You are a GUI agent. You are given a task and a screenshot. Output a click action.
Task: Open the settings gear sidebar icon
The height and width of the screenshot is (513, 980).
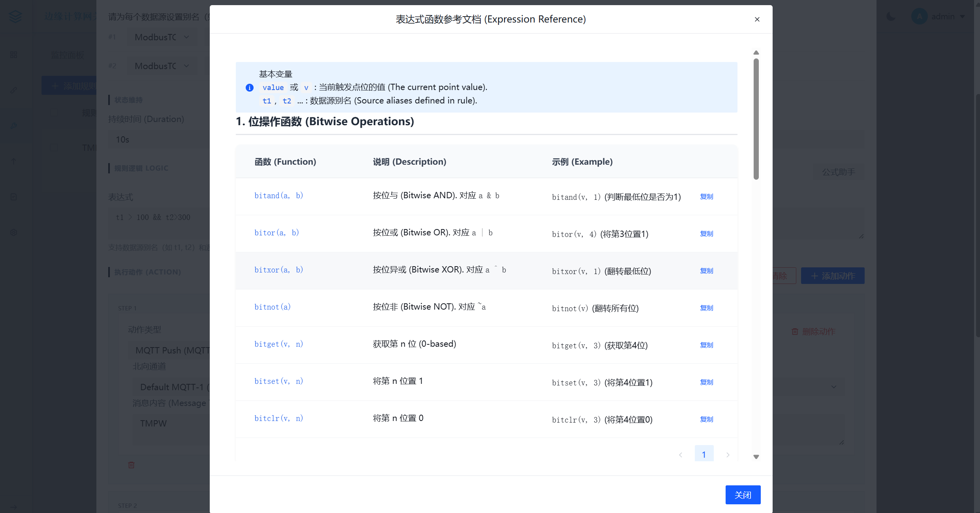14,232
